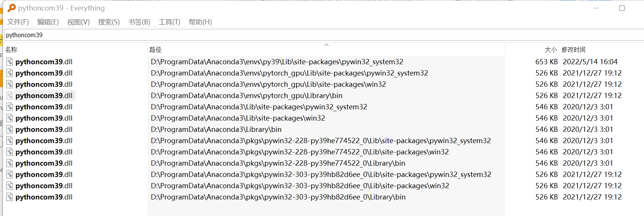
Task: Click DLL icon for pywin32-228 Library\bin row
Action: click(x=10, y=163)
